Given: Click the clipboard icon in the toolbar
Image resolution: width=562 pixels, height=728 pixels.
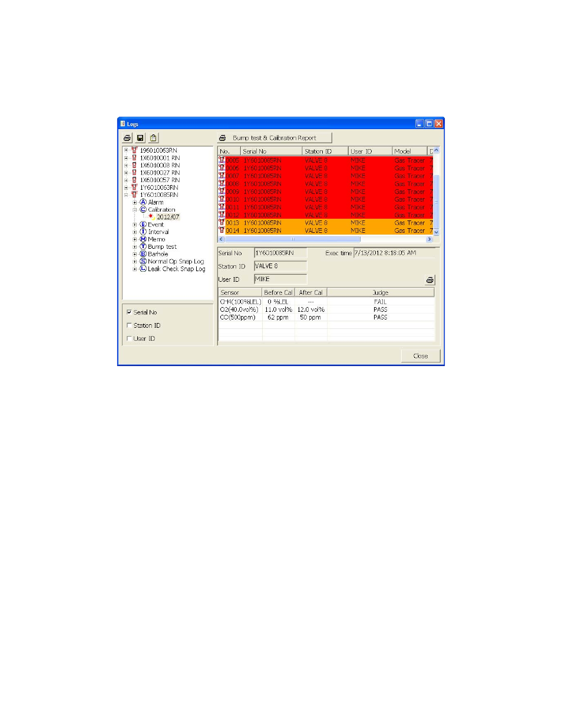Looking at the screenshot, I should [153, 138].
